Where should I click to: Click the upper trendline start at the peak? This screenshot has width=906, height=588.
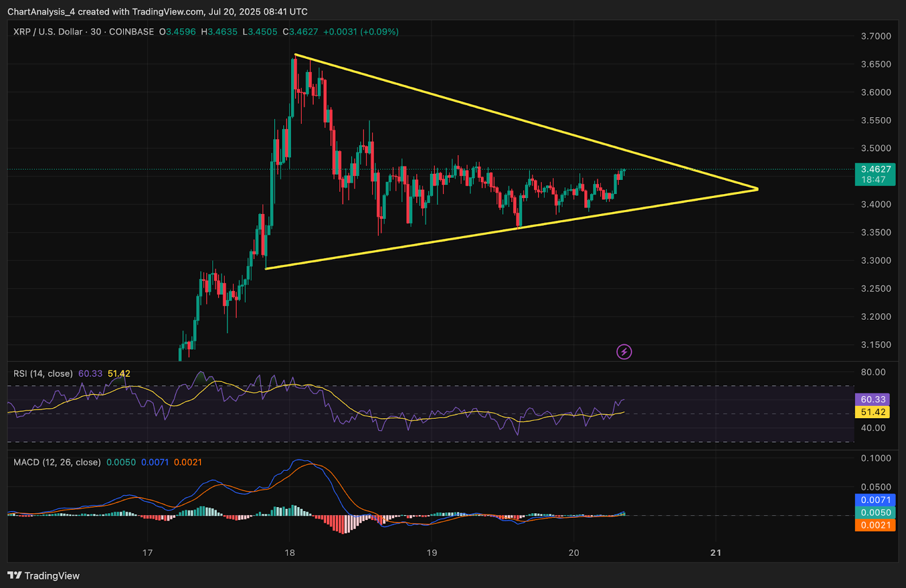[295, 55]
